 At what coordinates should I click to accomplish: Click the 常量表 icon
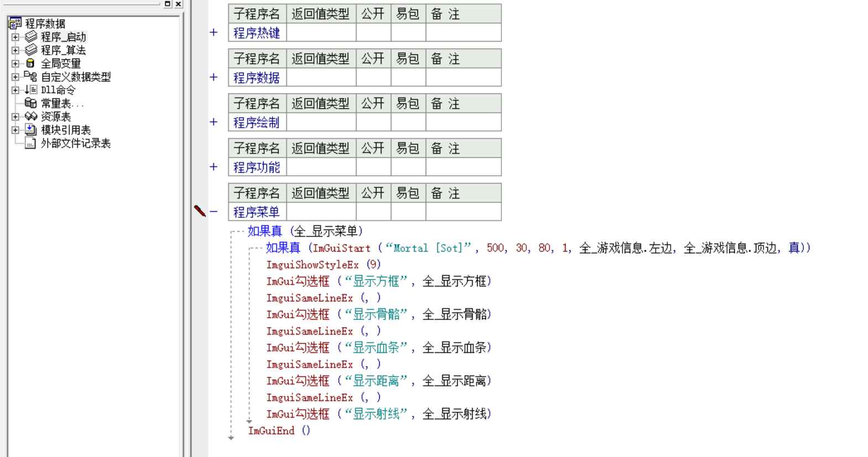[x=30, y=103]
